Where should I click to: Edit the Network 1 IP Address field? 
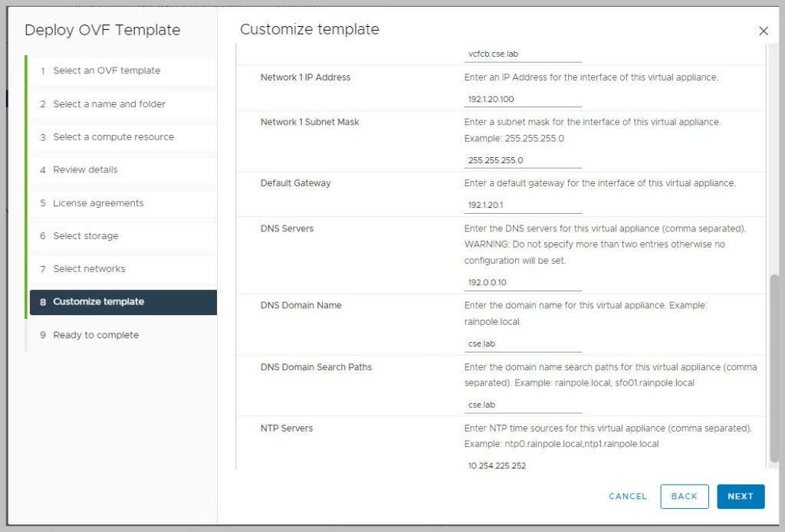(x=523, y=100)
